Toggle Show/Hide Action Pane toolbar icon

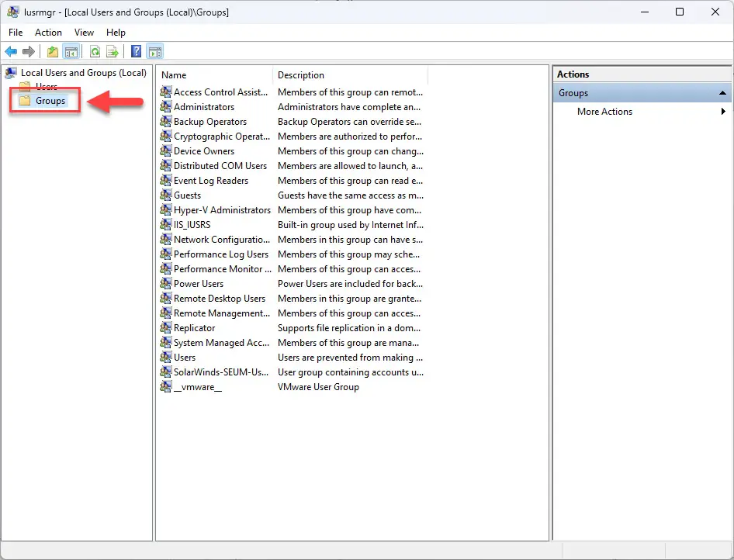(x=155, y=51)
